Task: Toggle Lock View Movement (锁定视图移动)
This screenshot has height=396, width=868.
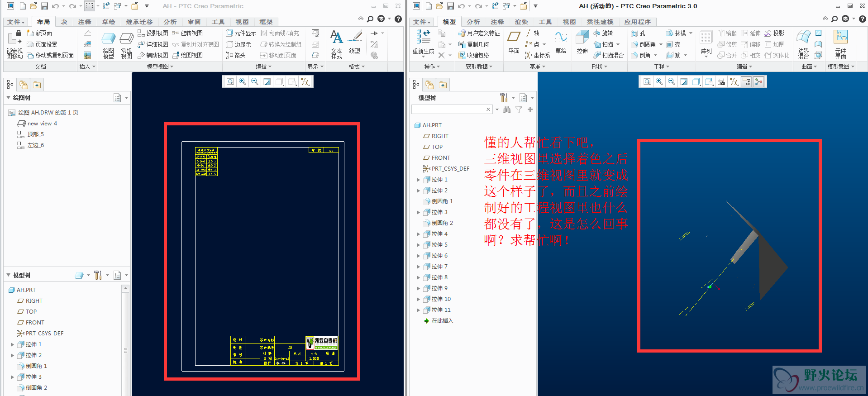Action: click(14, 44)
